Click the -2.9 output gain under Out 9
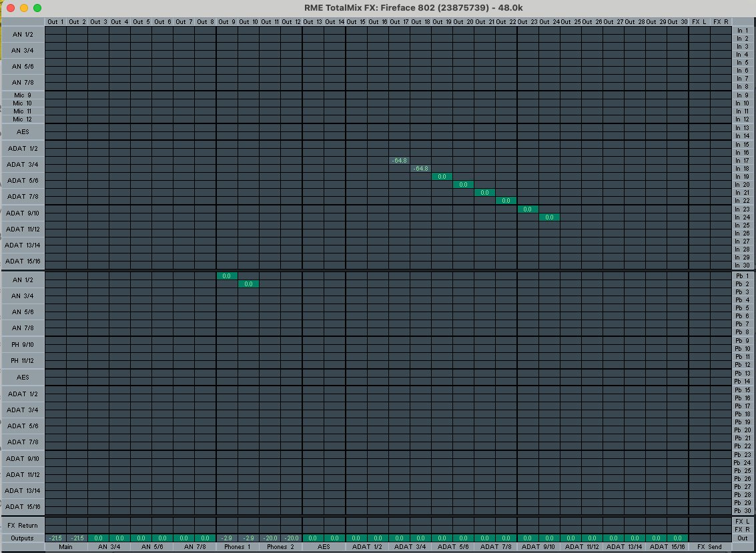 (x=227, y=538)
